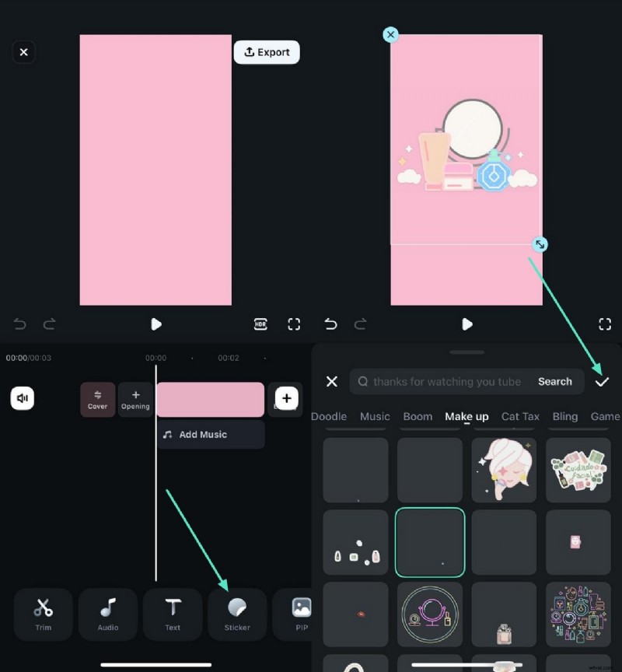
Task: Export the video
Action: point(267,52)
